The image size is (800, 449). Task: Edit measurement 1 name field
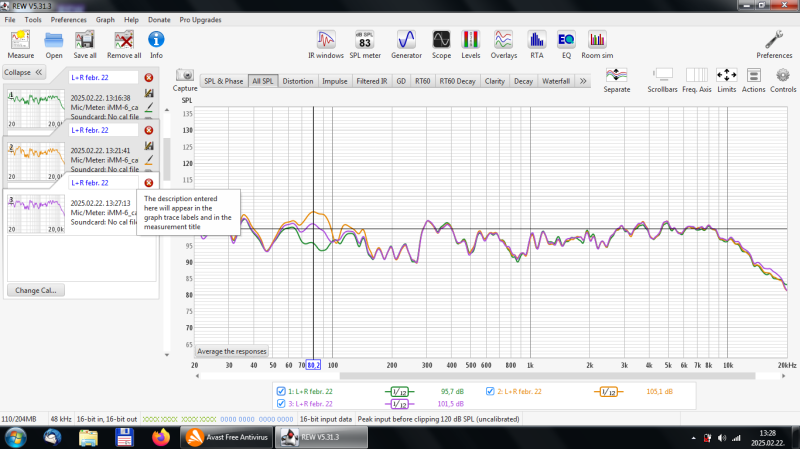tap(104, 78)
